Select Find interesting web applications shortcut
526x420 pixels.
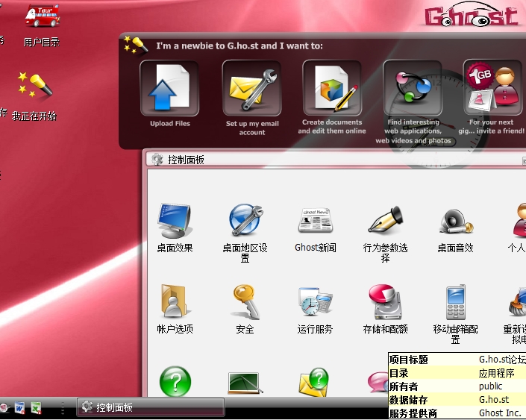413,88
